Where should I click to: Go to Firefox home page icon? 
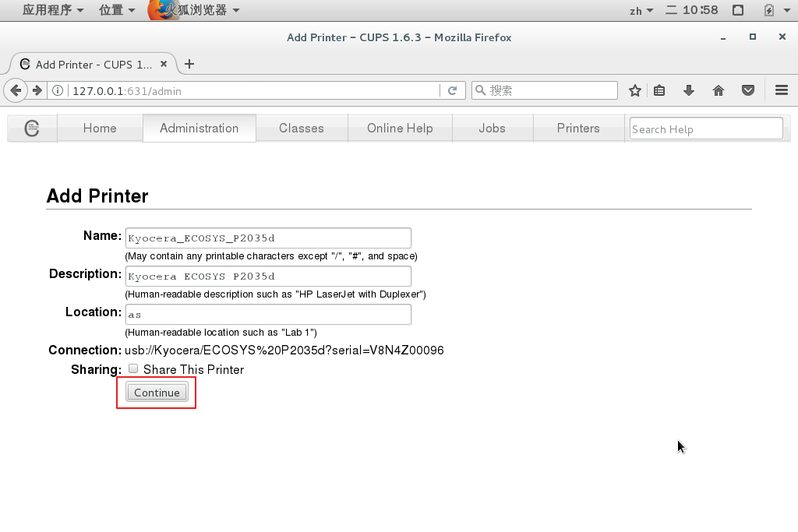pyautogui.click(x=719, y=90)
